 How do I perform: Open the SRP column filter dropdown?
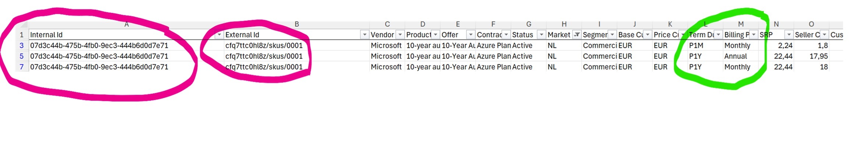(x=789, y=35)
